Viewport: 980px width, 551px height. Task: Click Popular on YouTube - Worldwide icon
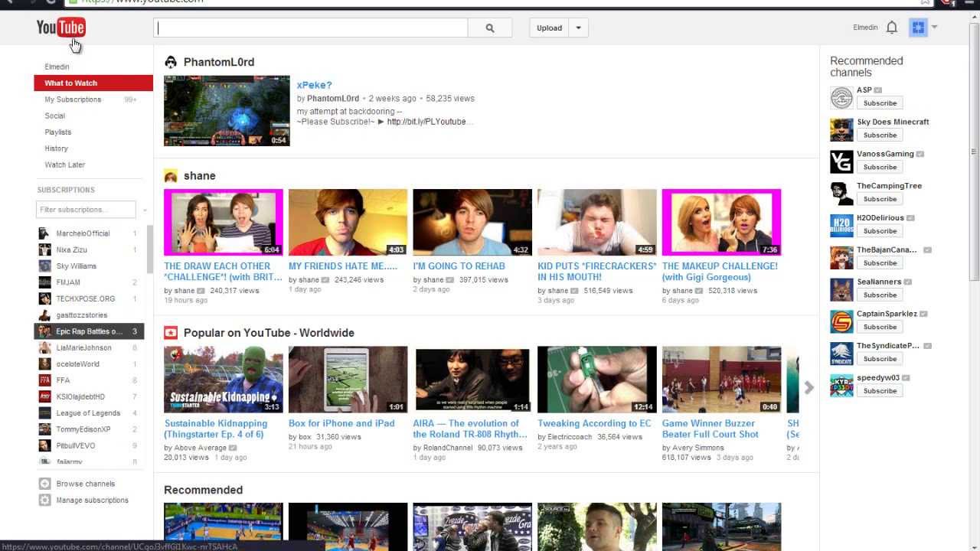[171, 333]
